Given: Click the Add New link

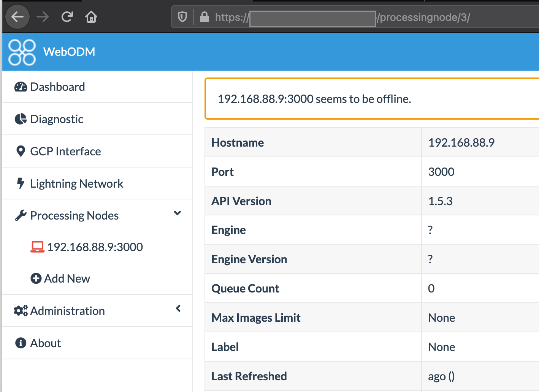Looking at the screenshot, I should point(67,278).
